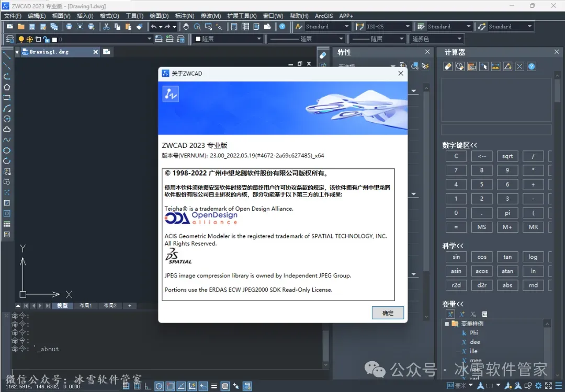
Task: Select the Line tool in draw toolbar
Action: [x=7, y=55]
